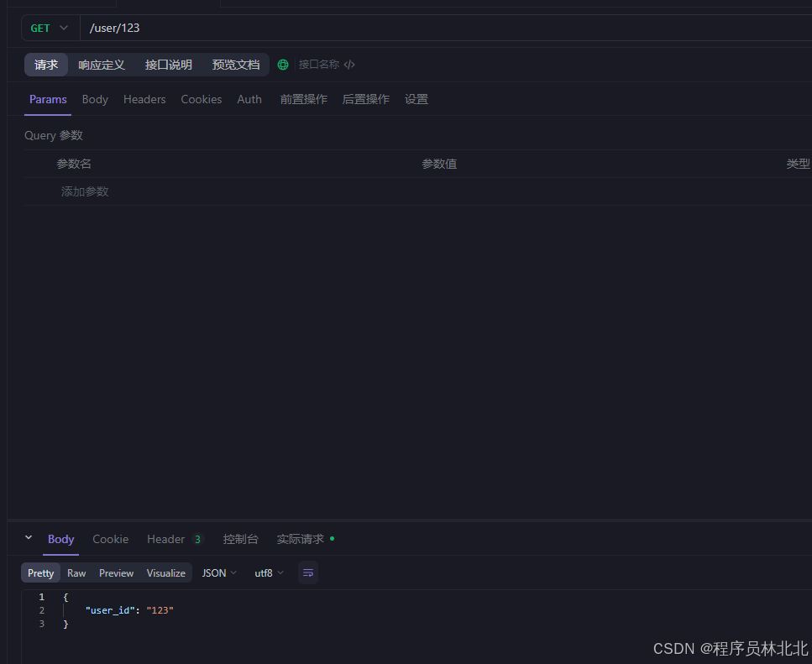Click the Query 参数 heading
812x664 pixels.
coord(54,136)
